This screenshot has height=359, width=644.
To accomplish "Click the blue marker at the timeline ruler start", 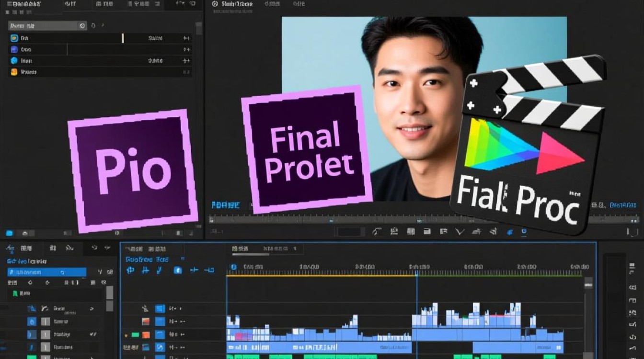I will pos(233,267).
